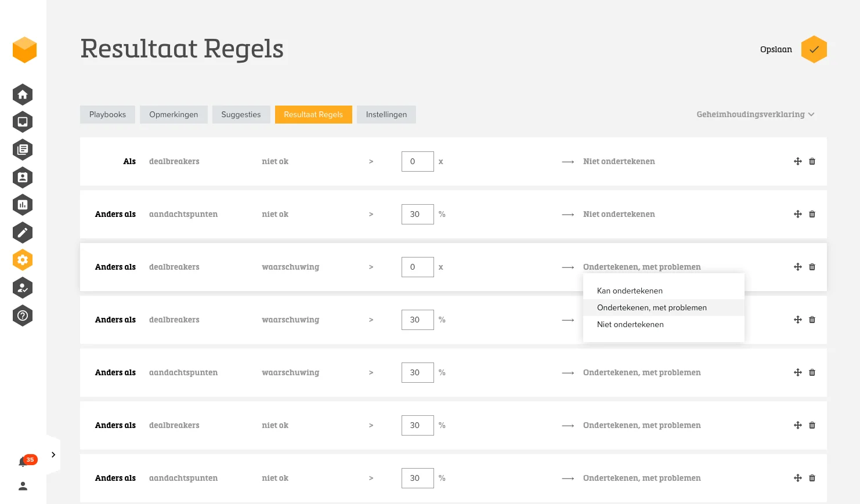Image resolution: width=860 pixels, height=504 pixels.
Task: Open the result dropdown of the last rule
Action: pyautogui.click(x=641, y=478)
